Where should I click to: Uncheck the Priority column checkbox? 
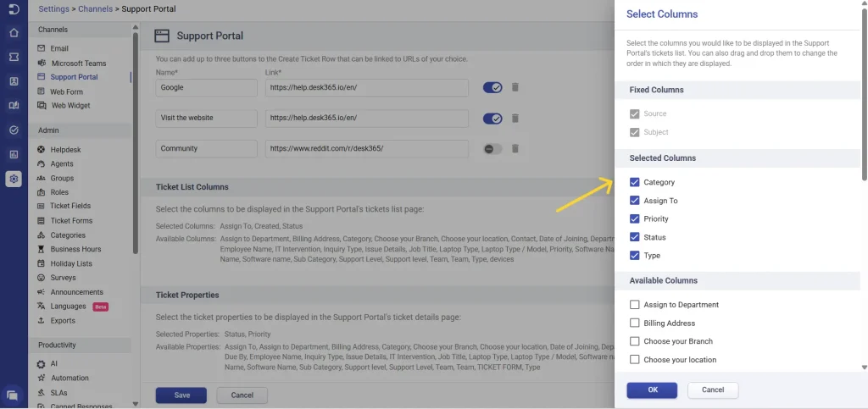click(634, 218)
